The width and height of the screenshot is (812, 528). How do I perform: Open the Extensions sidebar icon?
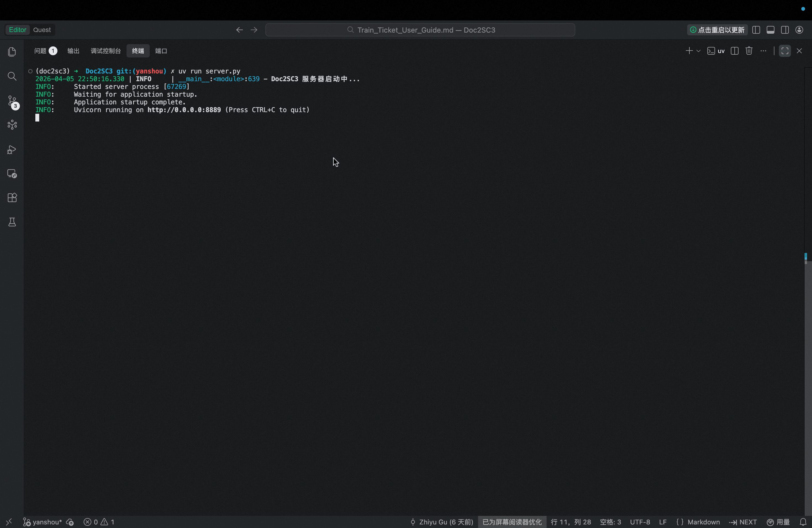click(12, 198)
